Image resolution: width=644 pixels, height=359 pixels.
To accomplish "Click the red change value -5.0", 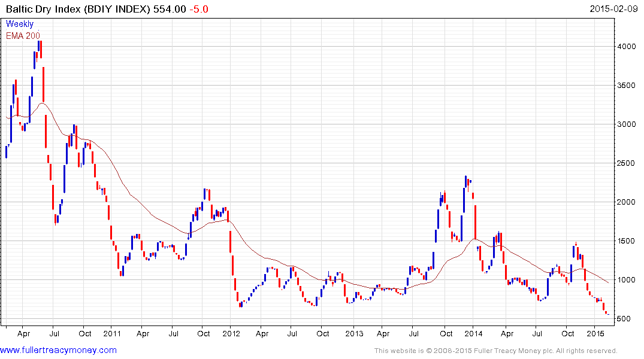I will tap(199, 9).
